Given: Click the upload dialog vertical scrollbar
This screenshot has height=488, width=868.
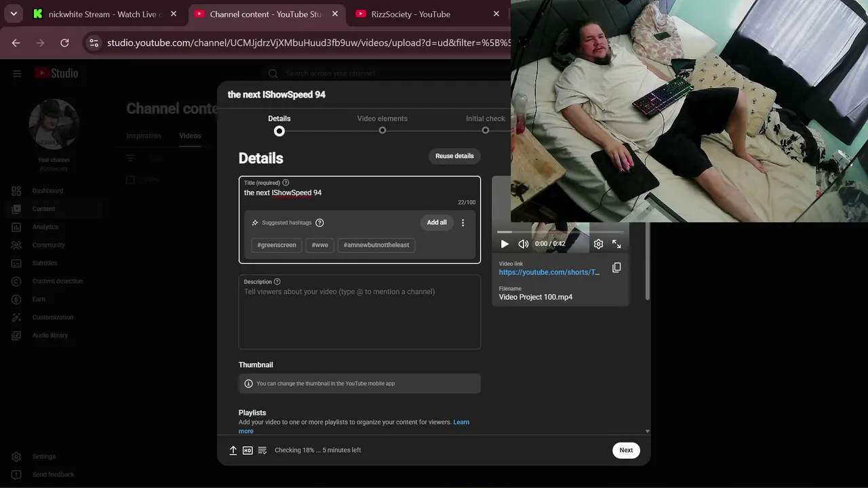Looking at the screenshot, I should pyautogui.click(x=648, y=261).
